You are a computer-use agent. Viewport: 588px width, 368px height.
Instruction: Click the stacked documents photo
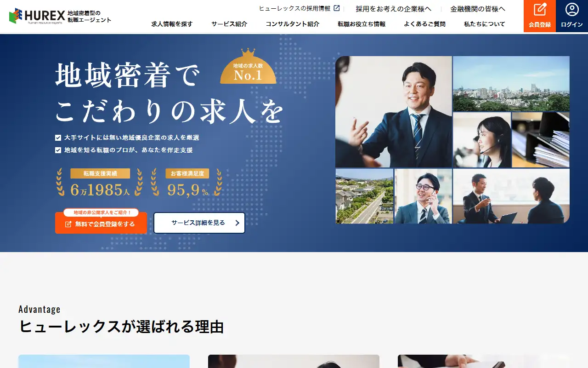pyautogui.click(x=541, y=140)
